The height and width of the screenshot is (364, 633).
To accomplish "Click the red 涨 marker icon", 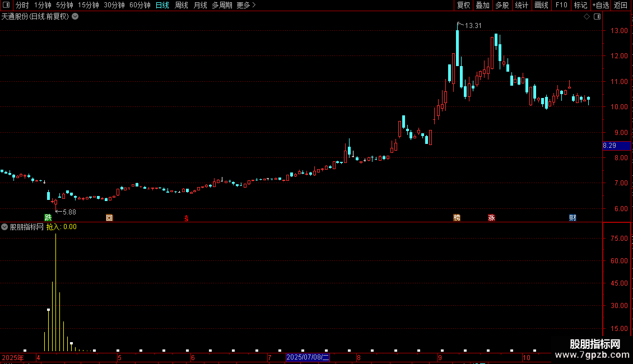I will [x=491, y=218].
